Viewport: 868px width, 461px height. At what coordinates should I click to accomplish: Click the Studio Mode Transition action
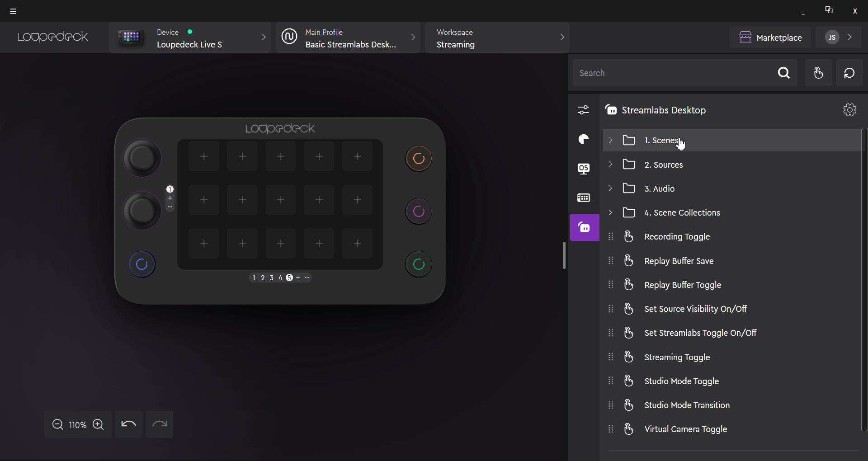(x=687, y=405)
